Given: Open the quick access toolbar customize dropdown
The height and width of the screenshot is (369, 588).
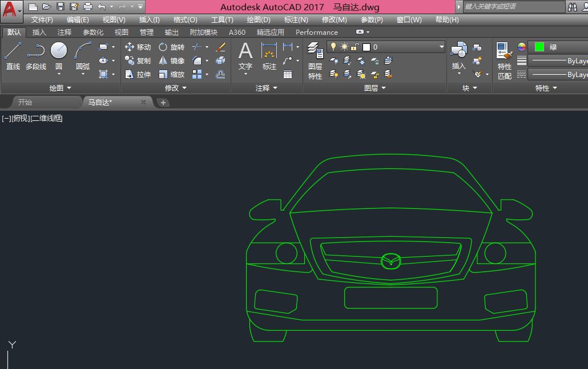Looking at the screenshot, I should click(140, 6).
